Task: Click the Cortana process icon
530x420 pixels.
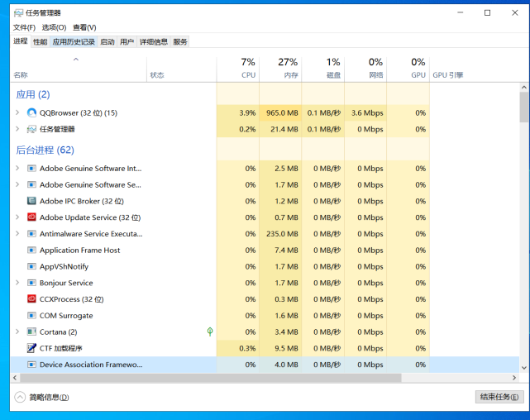Action: coord(31,332)
